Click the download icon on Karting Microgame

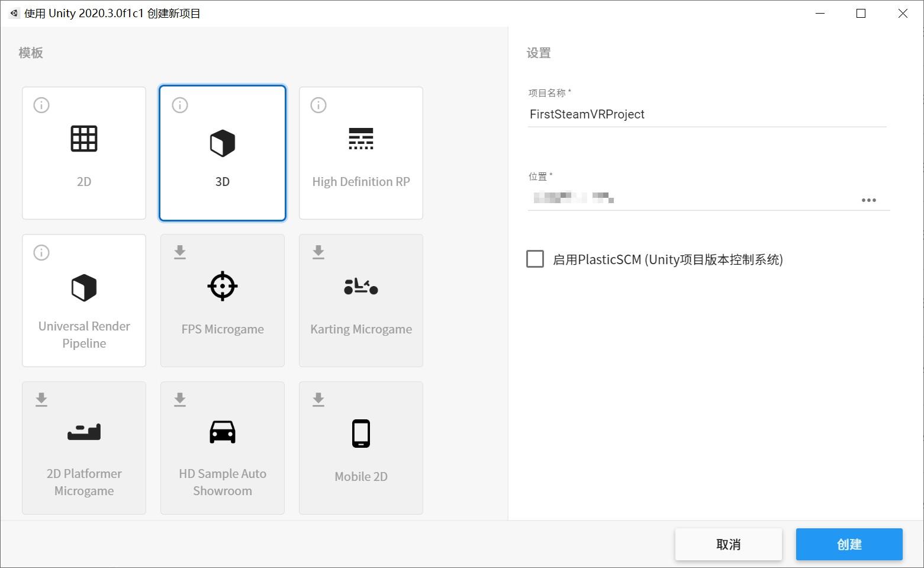pyautogui.click(x=318, y=252)
